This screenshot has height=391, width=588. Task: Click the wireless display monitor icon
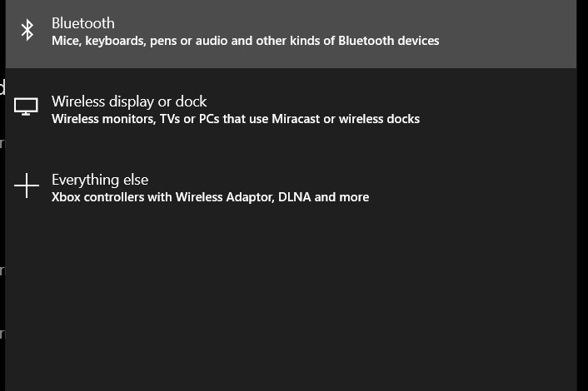click(27, 107)
